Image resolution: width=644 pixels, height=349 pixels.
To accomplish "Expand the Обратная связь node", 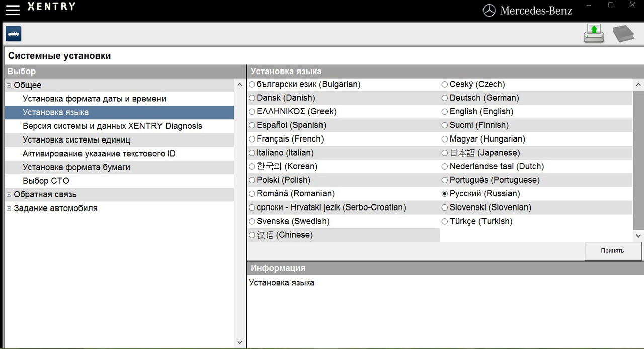I will pos(9,194).
